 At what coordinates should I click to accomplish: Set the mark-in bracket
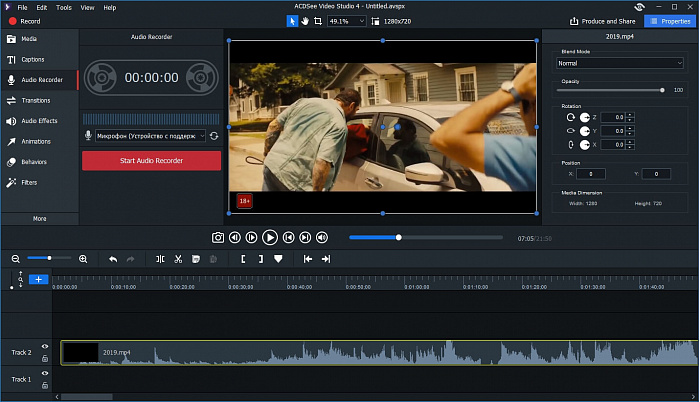point(243,259)
